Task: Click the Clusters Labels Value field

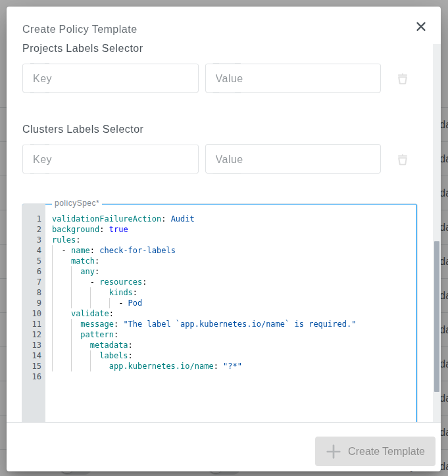Action: [293, 159]
